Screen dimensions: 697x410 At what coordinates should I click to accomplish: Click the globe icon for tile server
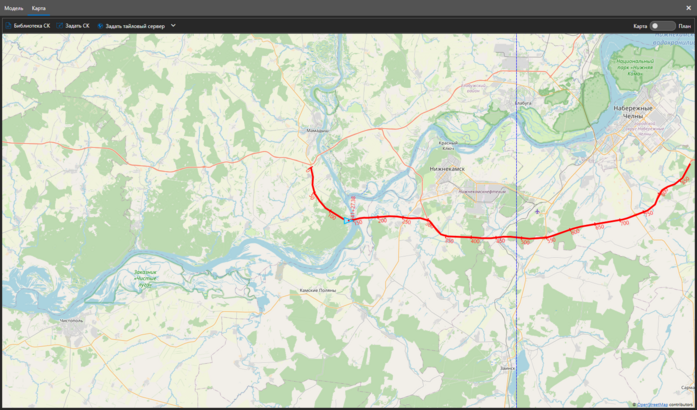coord(100,26)
